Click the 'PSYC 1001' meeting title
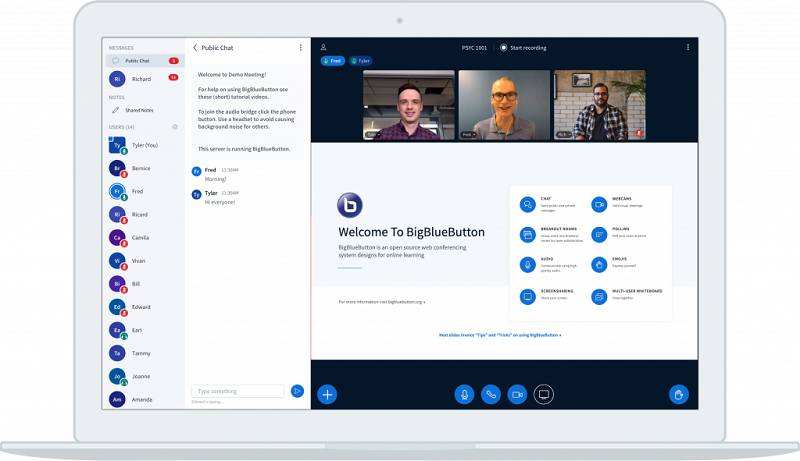Screen dimensions: 800x461 [x=474, y=47]
